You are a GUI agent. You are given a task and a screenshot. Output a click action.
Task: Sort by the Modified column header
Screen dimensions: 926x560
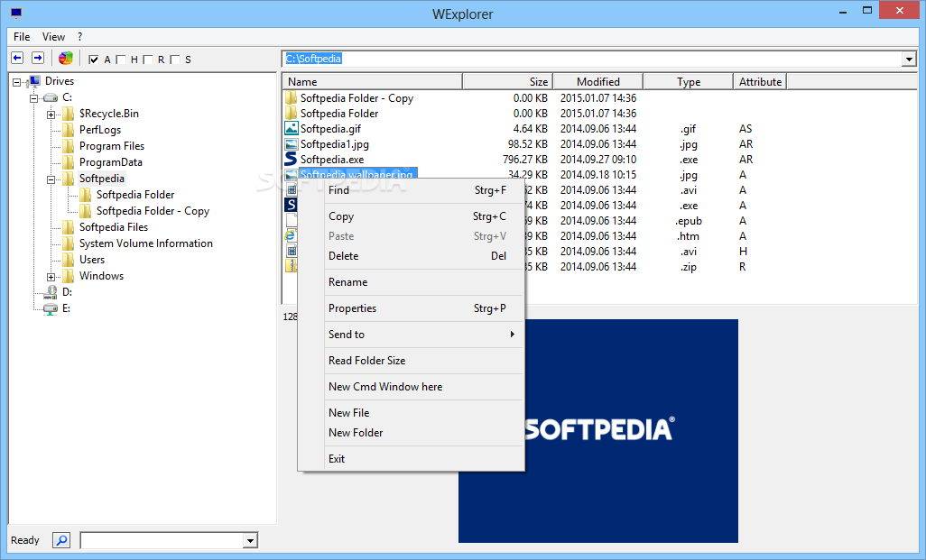(x=597, y=81)
